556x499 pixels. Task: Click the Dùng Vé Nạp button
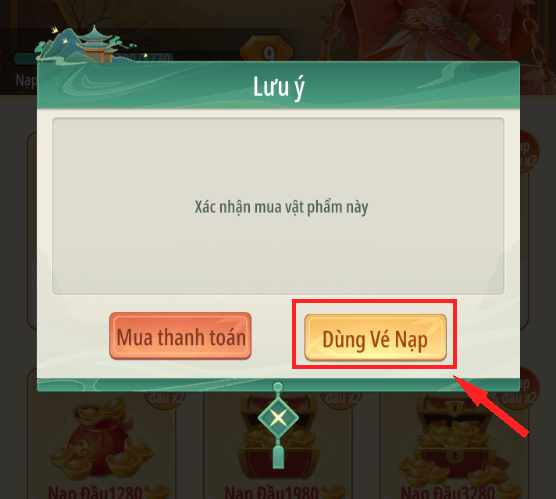(375, 337)
